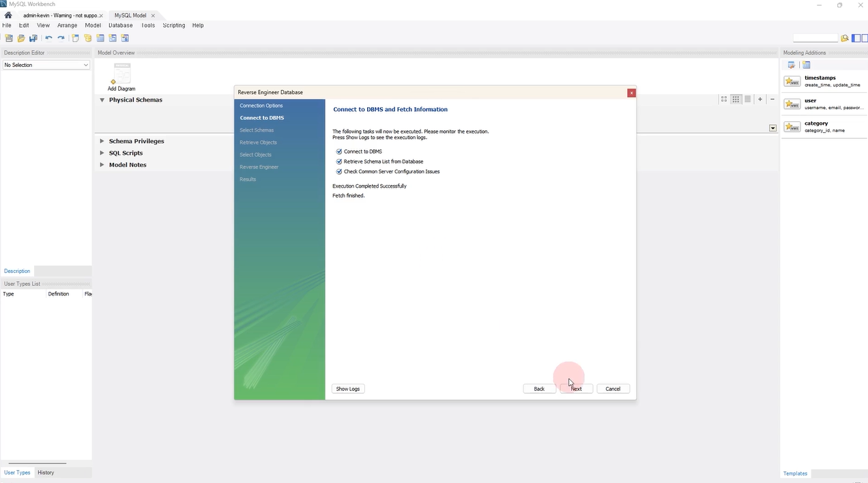The width and height of the screenshot is (868, 483).
Task: Open the Arrange menu
Action: (68, 25)
